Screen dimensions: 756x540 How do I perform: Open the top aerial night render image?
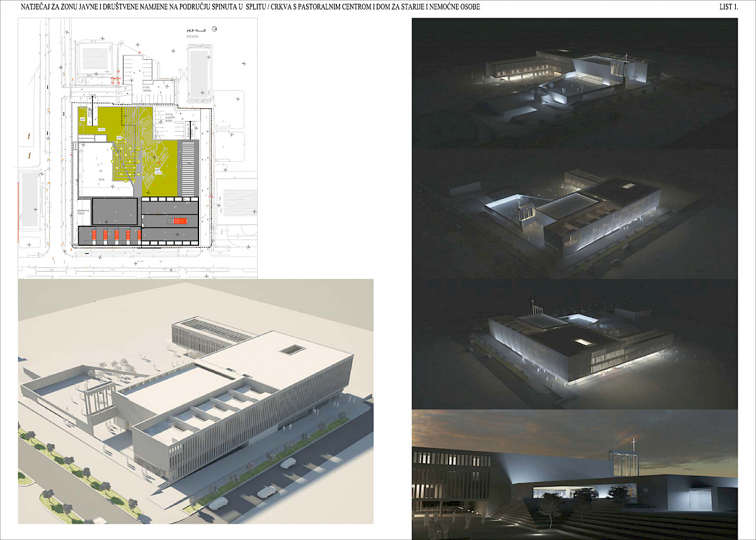pos(574,82)
